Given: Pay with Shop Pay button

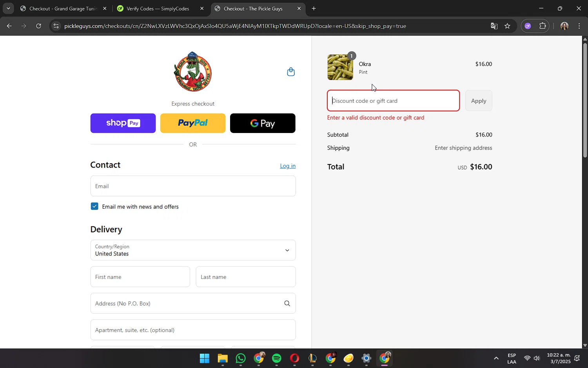Looking at the screenshot, I should [123, 123].
